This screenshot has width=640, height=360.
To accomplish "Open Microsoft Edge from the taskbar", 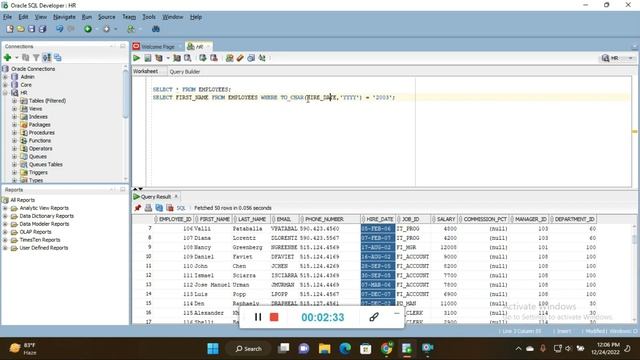I will point(345,348).
